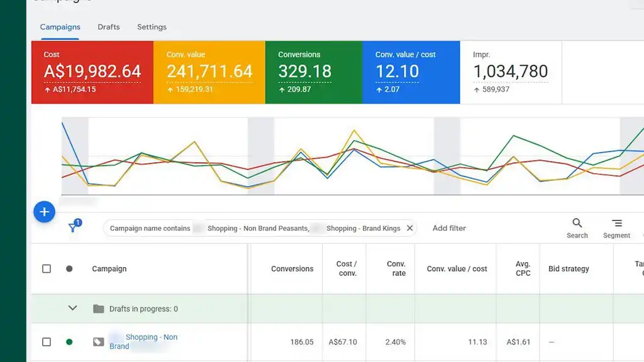Click the Shopping campaign tag icon

99,342
